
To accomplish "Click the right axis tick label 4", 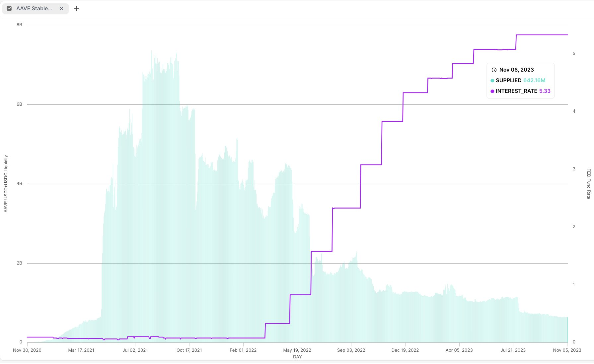I will click(574, 111).
